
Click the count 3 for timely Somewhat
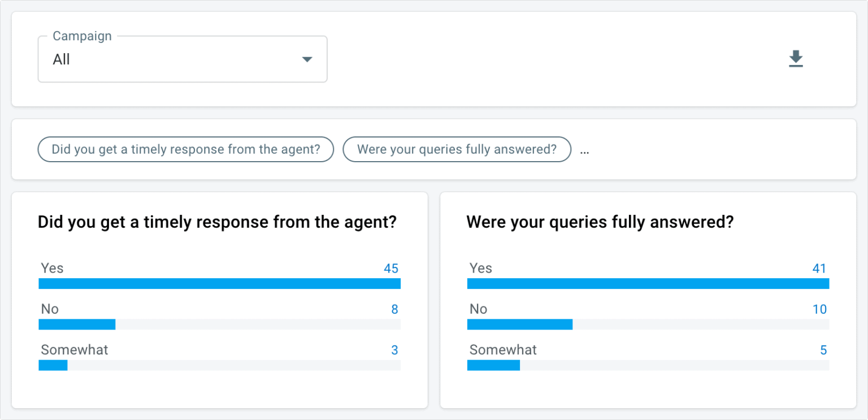[394, 350]
